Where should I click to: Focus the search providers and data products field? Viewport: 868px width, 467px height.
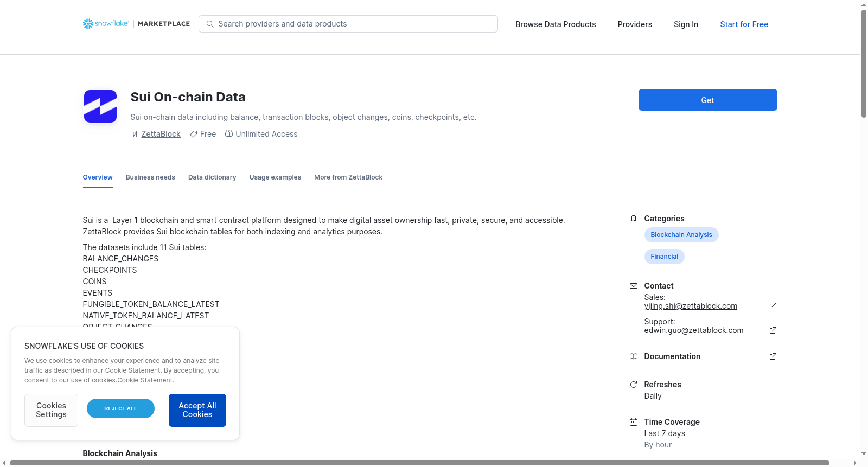tap(348, 24)
